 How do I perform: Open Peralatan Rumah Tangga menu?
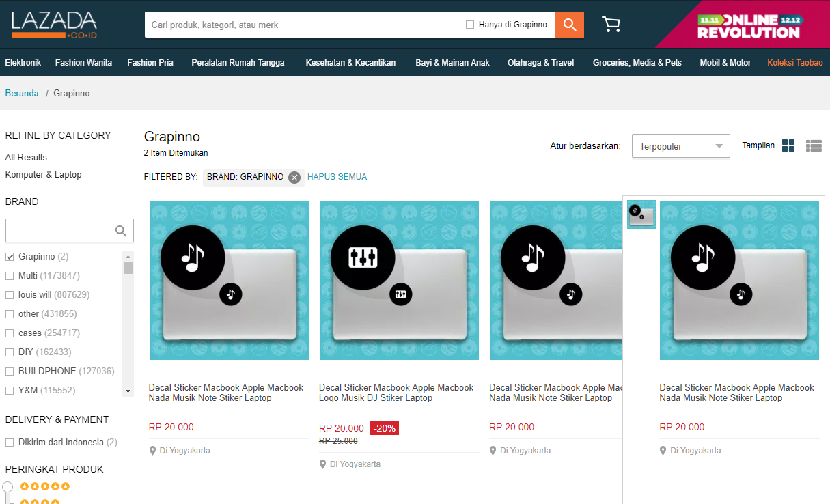[238, 63]
